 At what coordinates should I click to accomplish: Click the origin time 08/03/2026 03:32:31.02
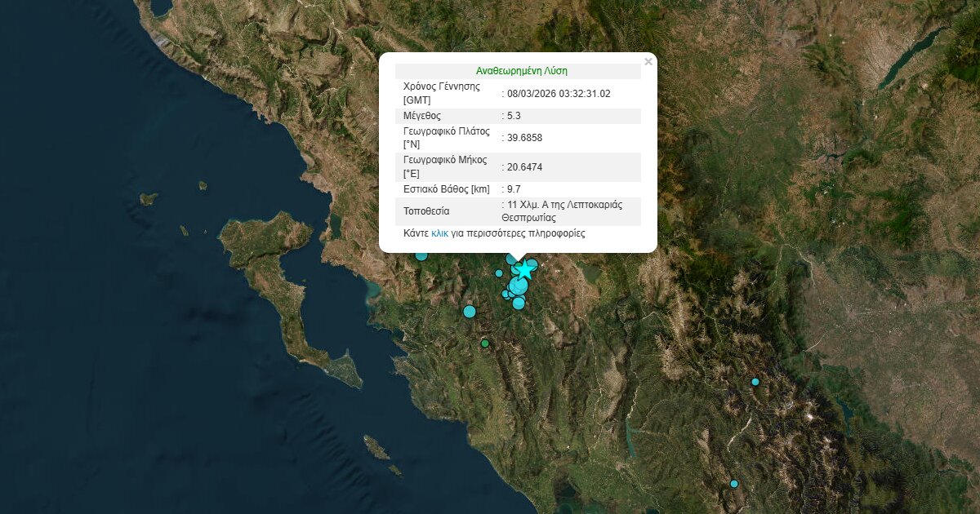pos(559,94)
